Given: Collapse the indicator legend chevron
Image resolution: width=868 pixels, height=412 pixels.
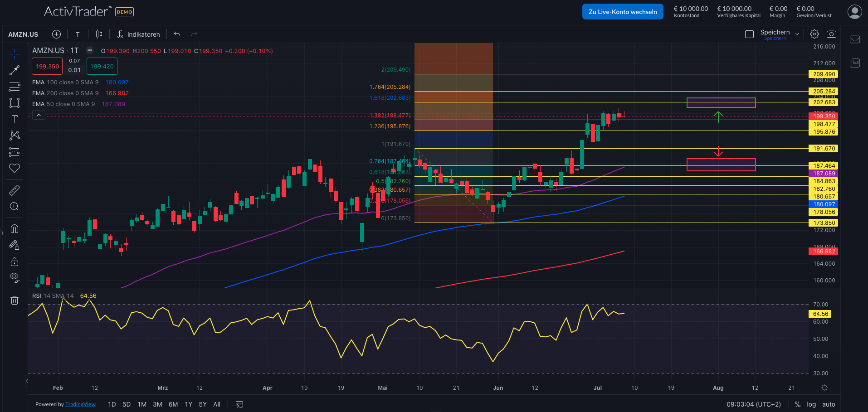Looking at the screenshot, I should pyautogui.click(x=39, y=115).
